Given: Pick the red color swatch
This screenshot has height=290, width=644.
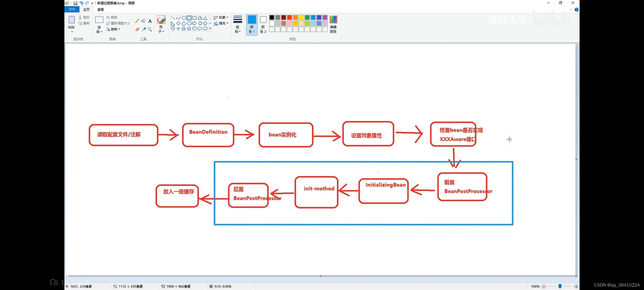Looking at the screenshot, I should click(289, 17).
